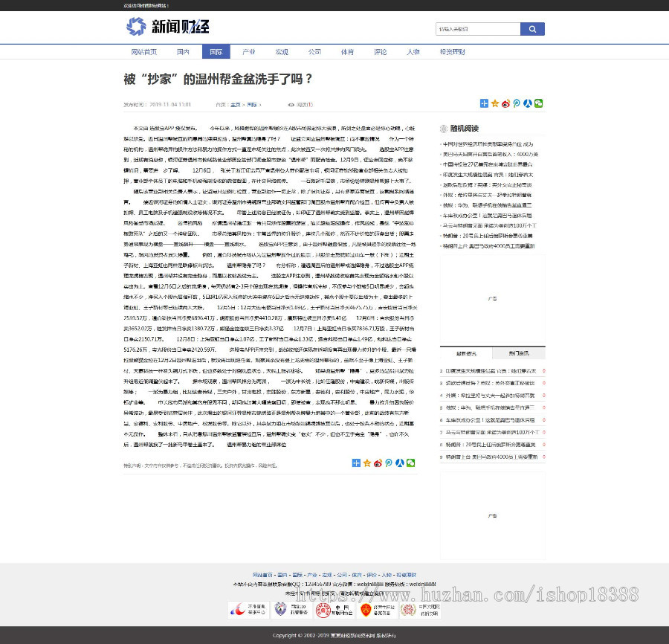Open the 公司 tab in top navigation
Screen dimensions: 669x644
pyautogui.click(x=314, y=51)
